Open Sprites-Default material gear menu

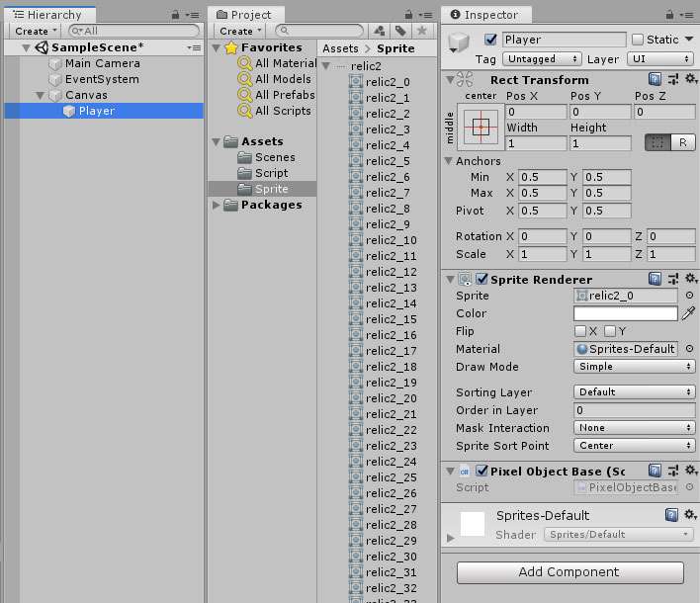coord(691,515)
